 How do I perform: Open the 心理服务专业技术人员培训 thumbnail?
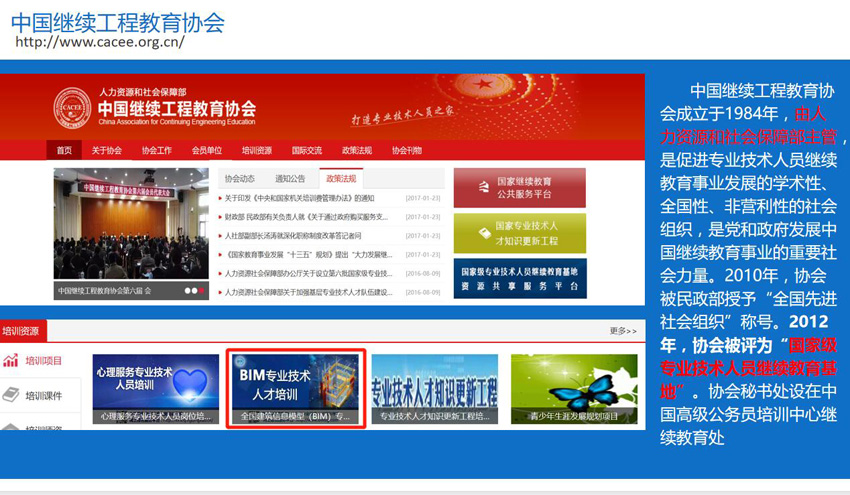click(x=156, y=389)
